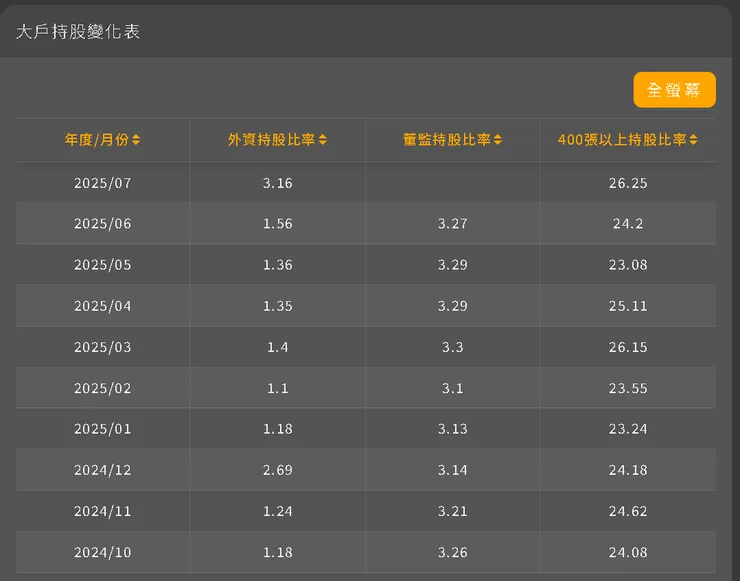Click foreign holding value 3.16
This screenshot has width=740, height=581.
coord(278,183)
